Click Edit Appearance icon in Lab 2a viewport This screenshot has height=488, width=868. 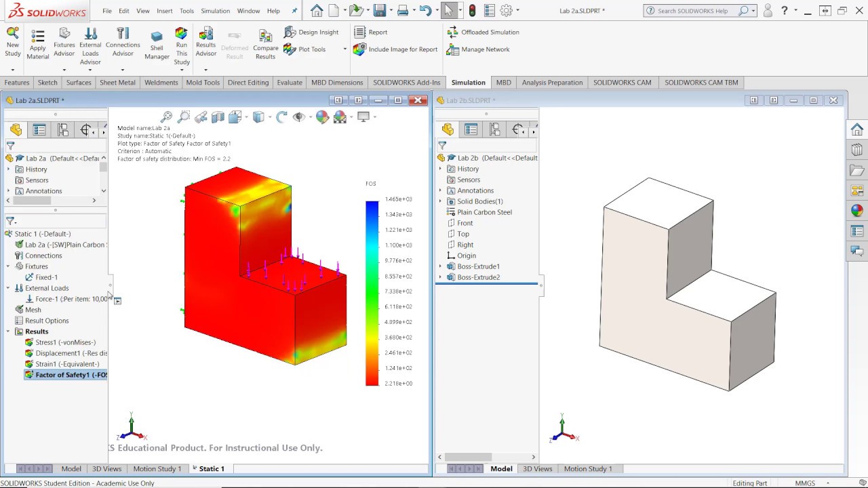point(322,117)
